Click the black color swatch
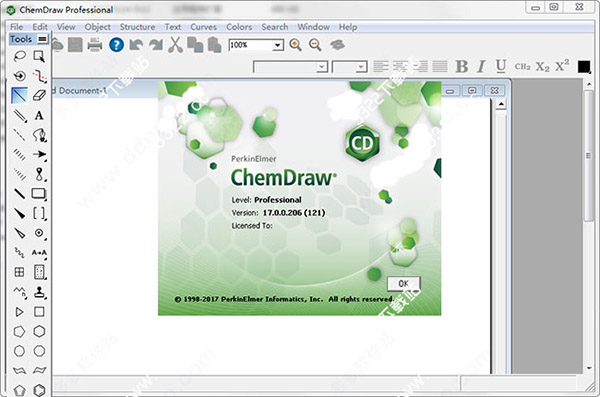This screenshot has height=397, width=600. [x=584, y=67]
